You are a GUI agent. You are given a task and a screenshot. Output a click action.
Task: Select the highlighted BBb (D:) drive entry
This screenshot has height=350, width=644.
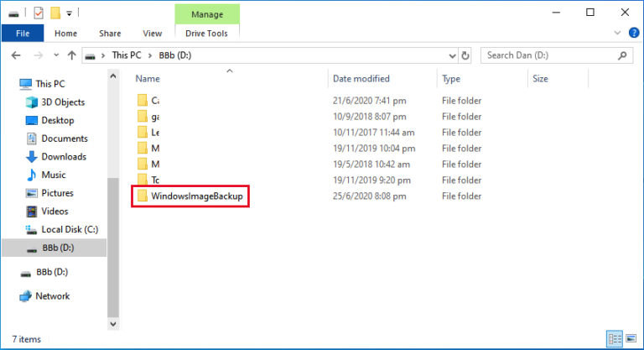coord(55,248)
